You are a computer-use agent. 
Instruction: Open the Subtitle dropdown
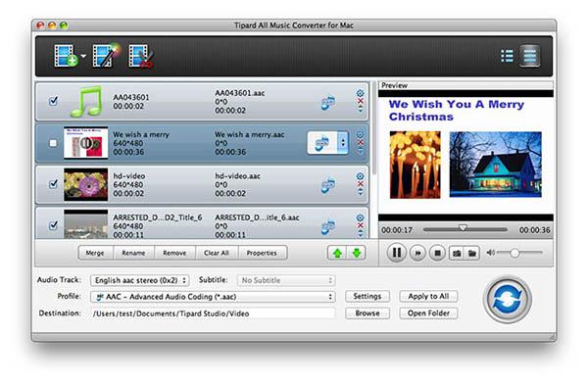(x=286, y=280)
